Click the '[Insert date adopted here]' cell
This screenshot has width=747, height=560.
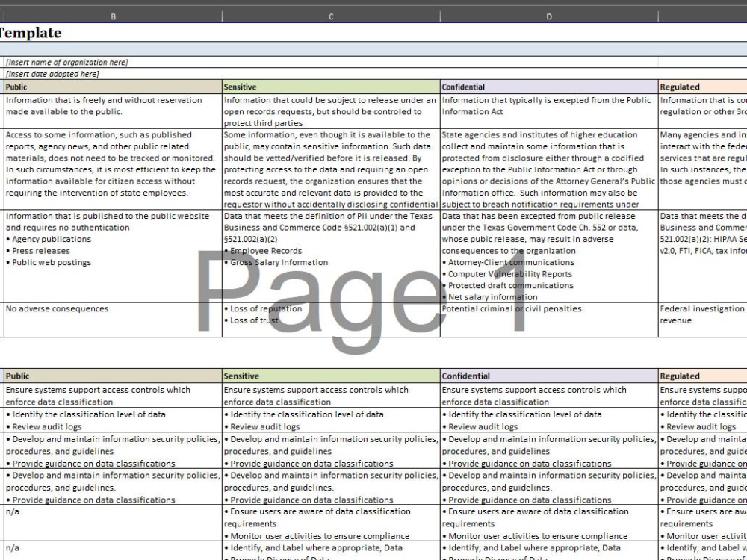pyautogui.click(x=331, y=74)
